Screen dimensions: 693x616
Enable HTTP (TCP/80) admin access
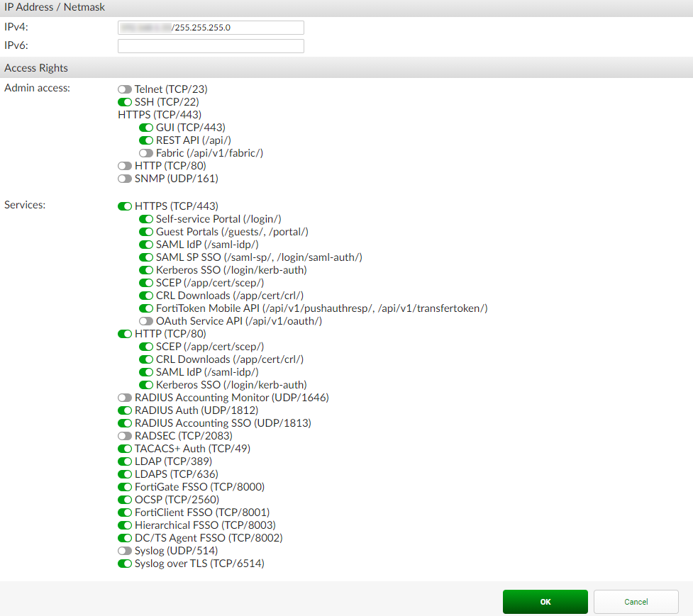pyautogui.click(x=125, y=165)
